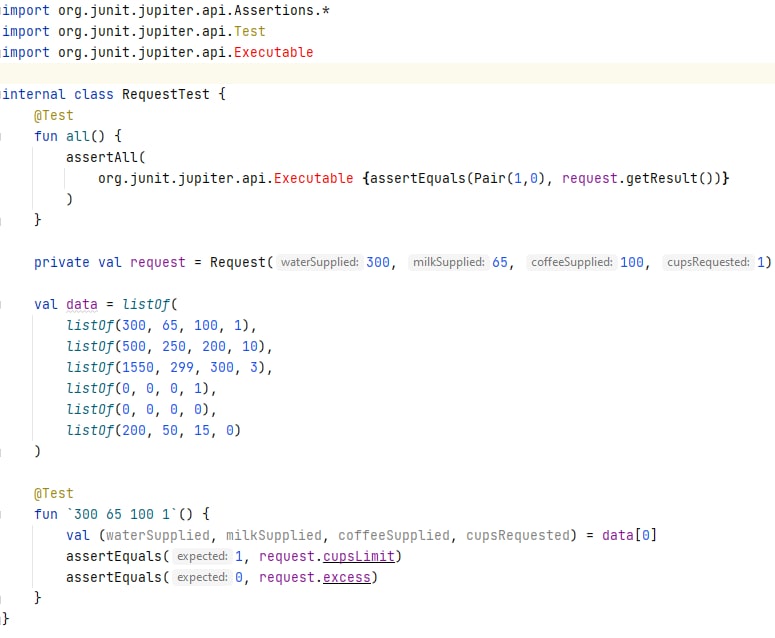Click the listOf(1550, 299, 300, 3) row
775x638 pixels.
(169, 368)
